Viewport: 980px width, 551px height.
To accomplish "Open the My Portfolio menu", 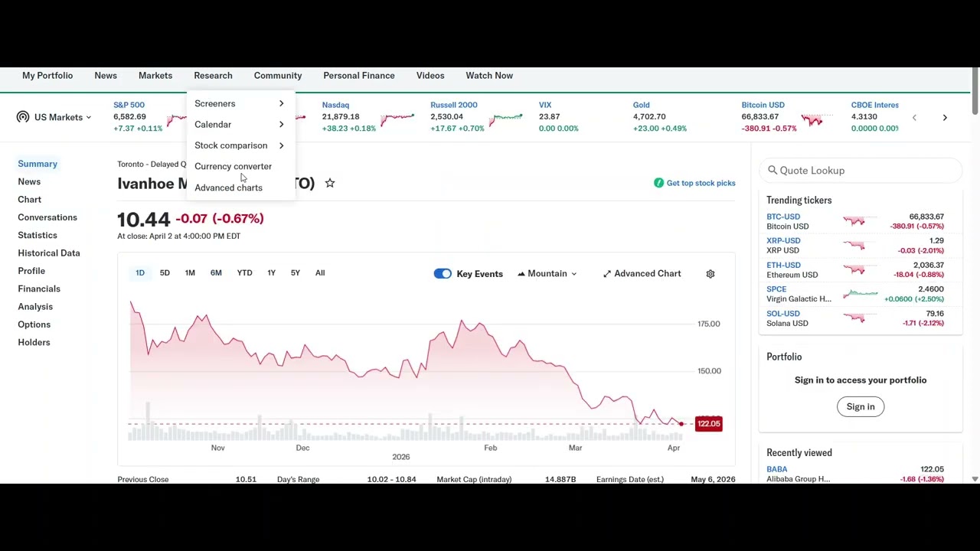I will 47,76.
